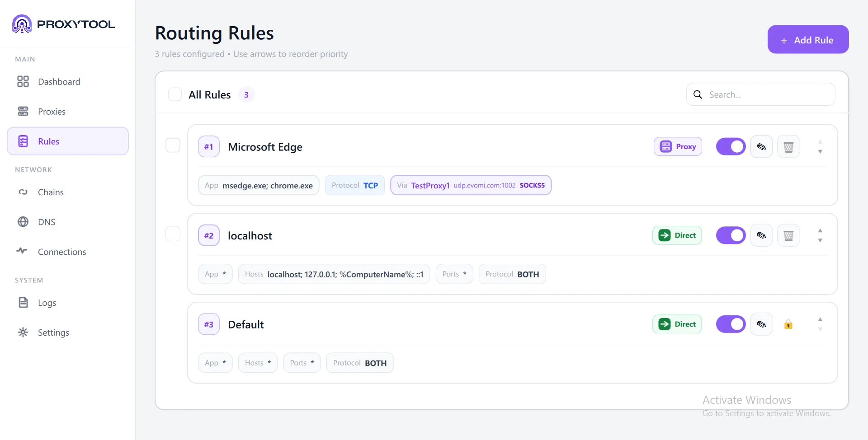Click the #2 priority badge
This screenshot has height=440, width=868.
coord(209,235)
